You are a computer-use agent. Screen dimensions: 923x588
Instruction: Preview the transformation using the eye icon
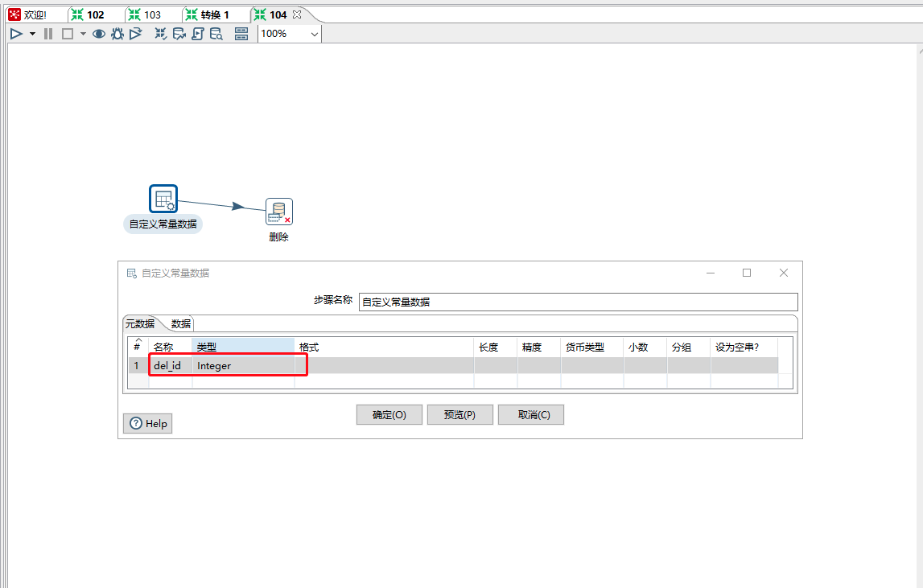[99, 33]
